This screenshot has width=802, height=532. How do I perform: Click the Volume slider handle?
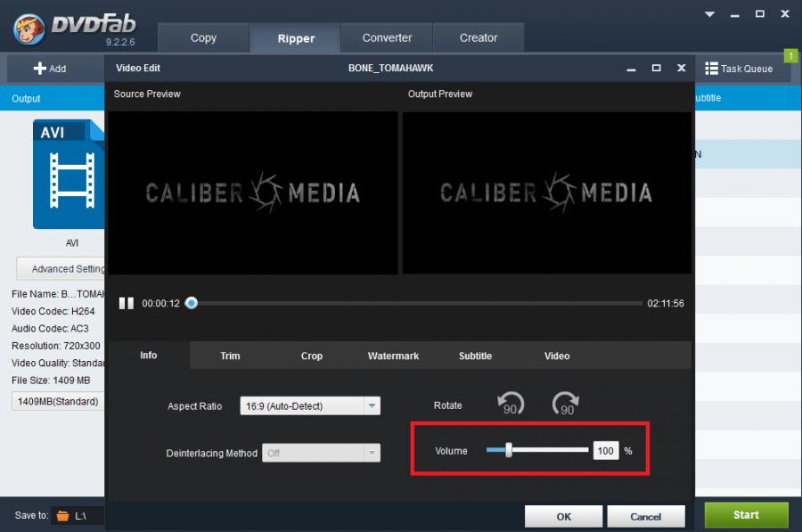coord(509,450)
